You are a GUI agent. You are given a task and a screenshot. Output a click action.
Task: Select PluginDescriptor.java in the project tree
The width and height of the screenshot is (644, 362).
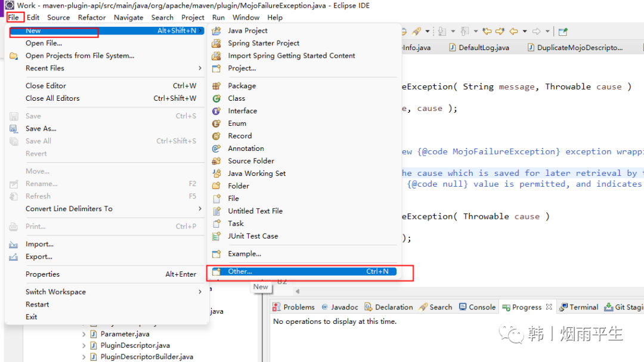point(135,345)
